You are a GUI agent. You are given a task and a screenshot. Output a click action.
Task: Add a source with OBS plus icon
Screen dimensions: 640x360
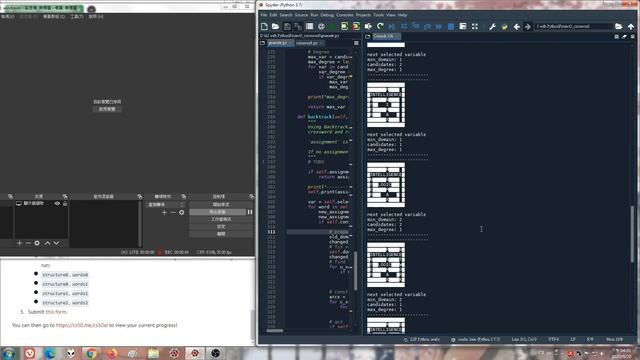(19, 243)
